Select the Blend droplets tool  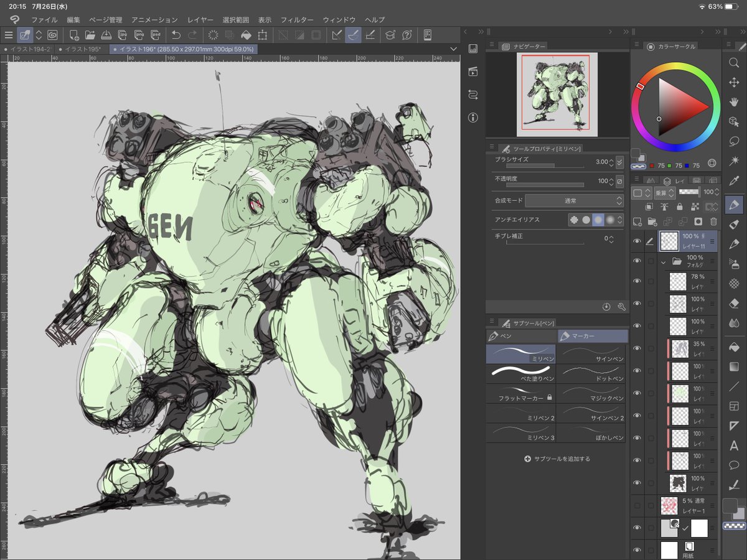click(x=733, y=324)
